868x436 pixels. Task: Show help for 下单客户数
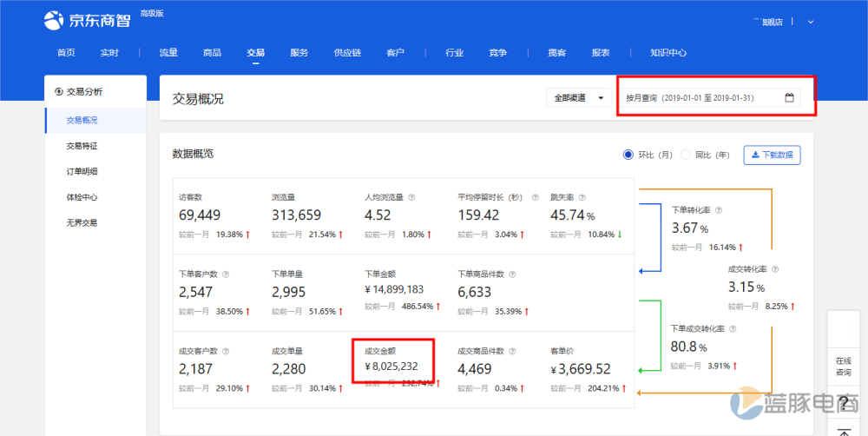(226, 274)
